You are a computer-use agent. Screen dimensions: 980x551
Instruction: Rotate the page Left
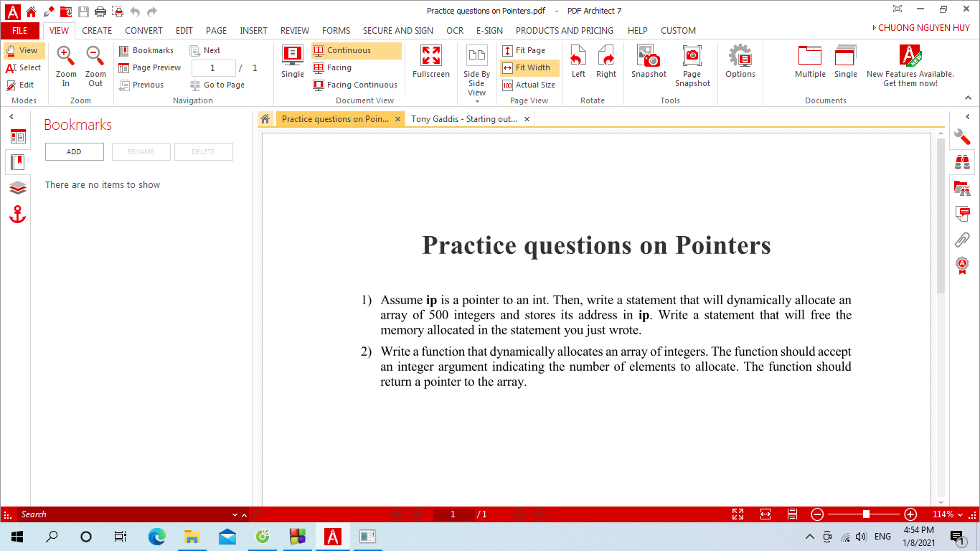coord(578,65)
